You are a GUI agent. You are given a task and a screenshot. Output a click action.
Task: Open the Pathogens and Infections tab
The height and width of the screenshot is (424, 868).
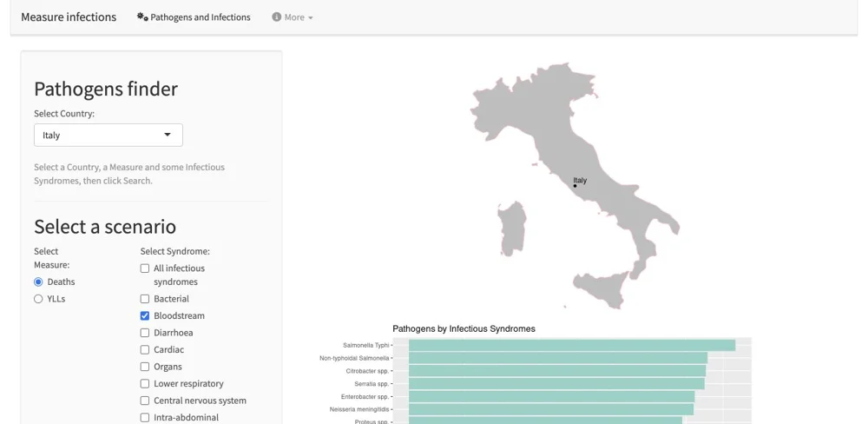[x=194, y=17]
